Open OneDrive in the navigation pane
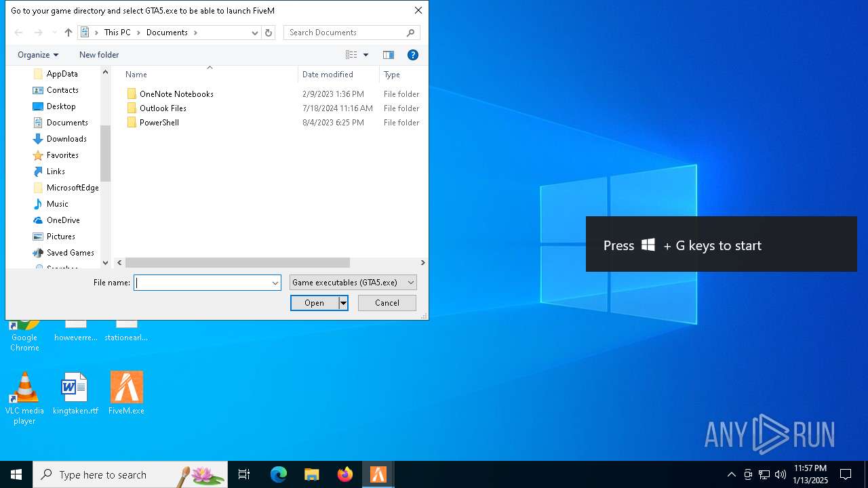The height and width of the screenshot is (488, 868). pyautogui.click(x=63, y=220)
